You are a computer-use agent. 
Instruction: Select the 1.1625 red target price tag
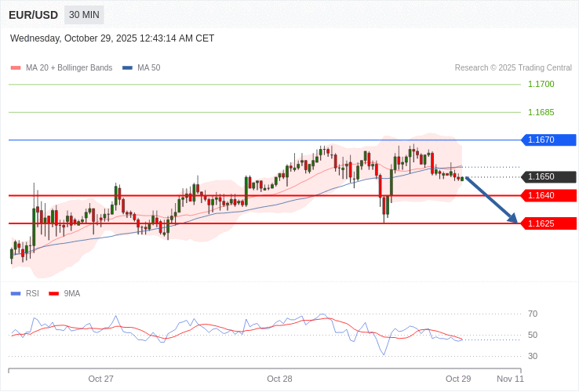click(548, 223)
